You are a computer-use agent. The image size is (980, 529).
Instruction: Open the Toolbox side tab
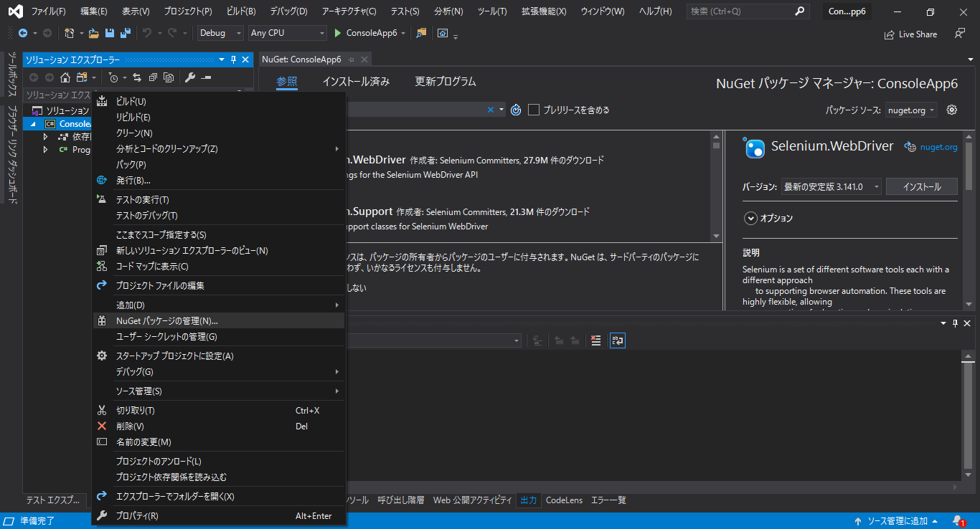(x=12, y=74)
